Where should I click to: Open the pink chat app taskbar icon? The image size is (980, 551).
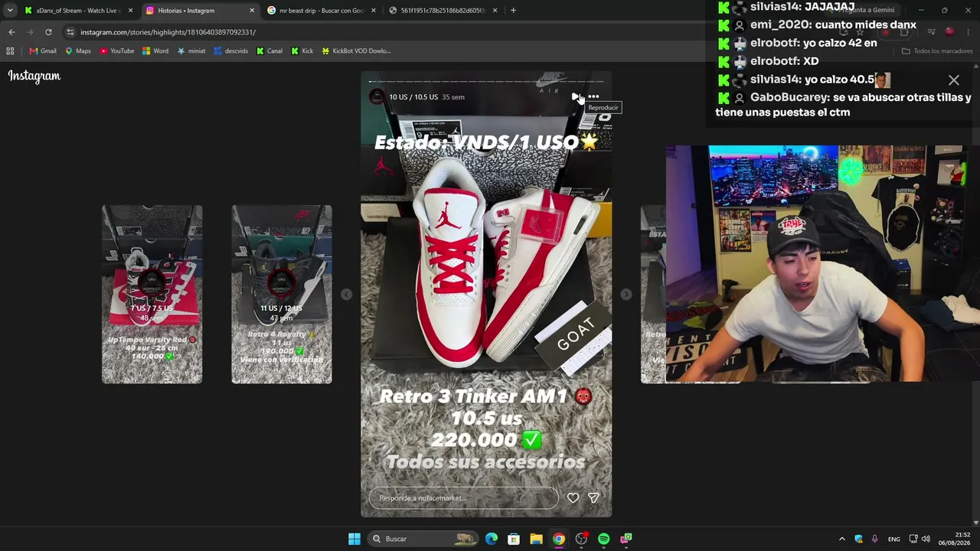[x=626, y=539]
